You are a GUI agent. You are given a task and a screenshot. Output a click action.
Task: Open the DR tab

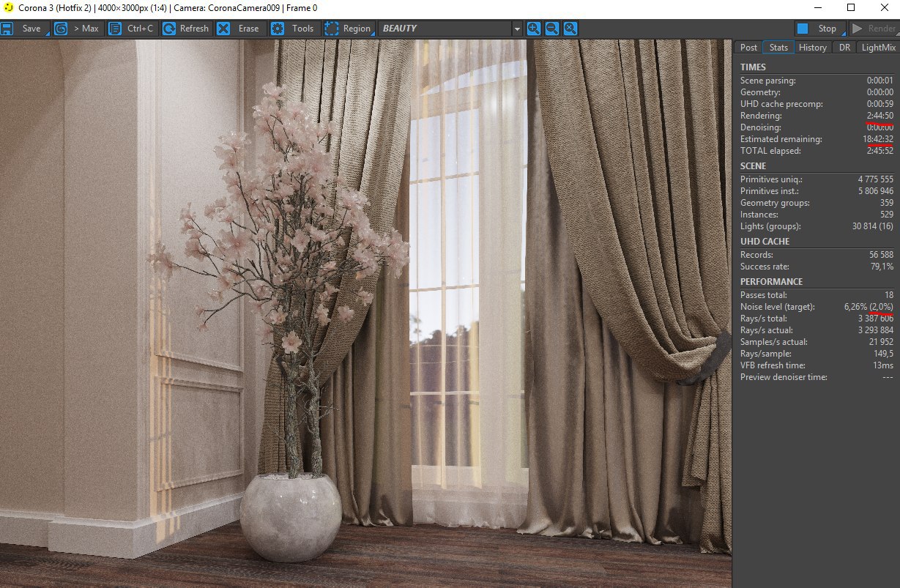(x=844, y=47)
